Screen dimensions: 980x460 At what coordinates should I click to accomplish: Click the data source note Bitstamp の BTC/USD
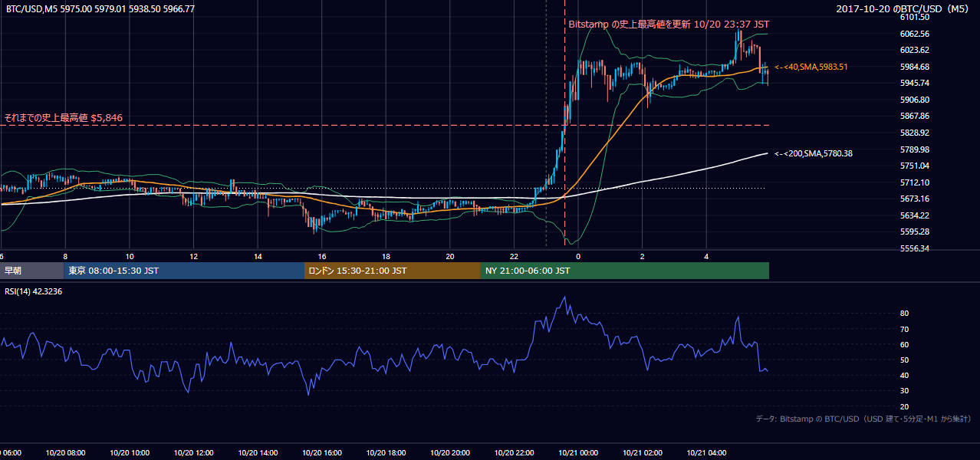click(x=863, y=419)
